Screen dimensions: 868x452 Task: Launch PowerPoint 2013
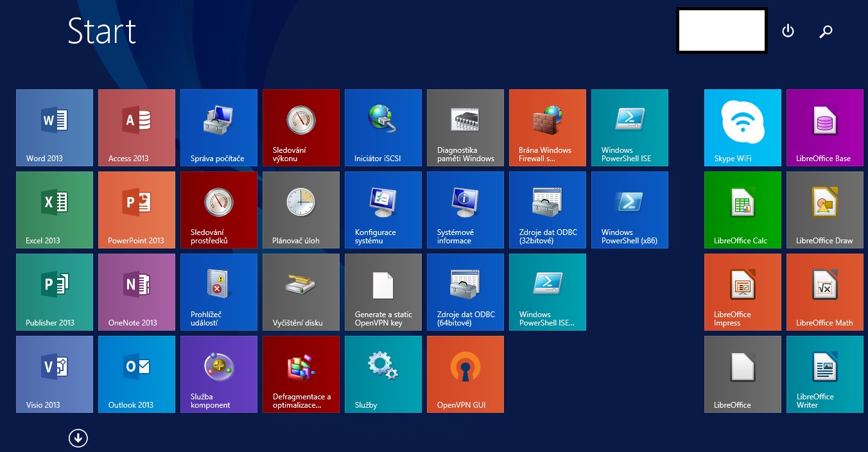(137, 210)
